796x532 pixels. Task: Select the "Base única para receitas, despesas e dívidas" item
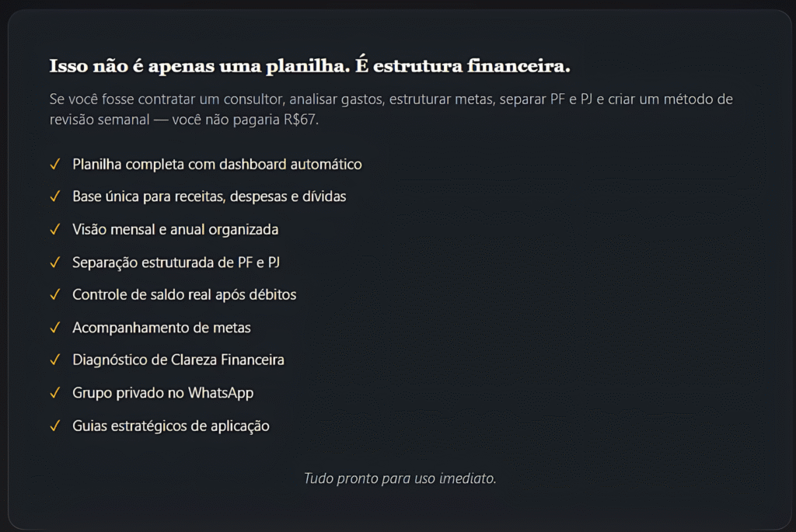click(209, 197)
